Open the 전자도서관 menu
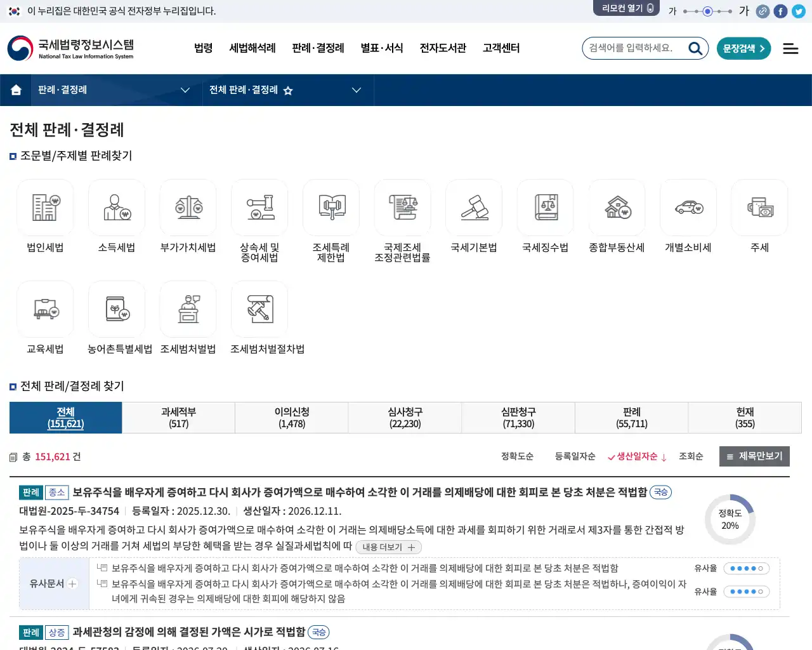Image resolution: width=812 pixels, height=650 pixels. click(x=443, y=48)
